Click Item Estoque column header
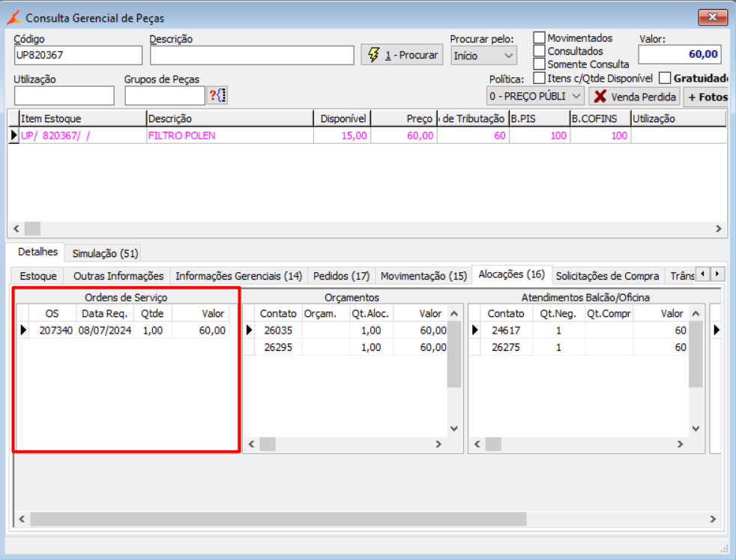The height and width of the screenshot is (560, 736). [x=82, y=118]
